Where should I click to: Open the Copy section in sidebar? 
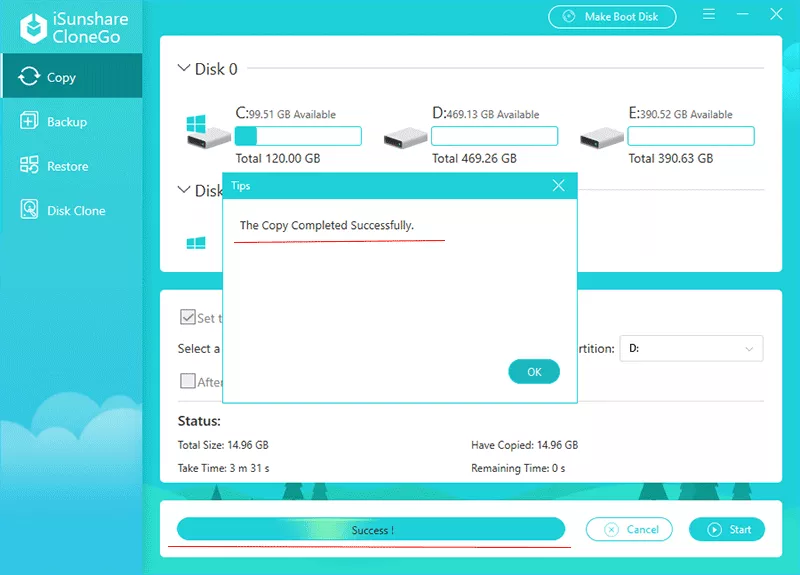tap(71, 77)
